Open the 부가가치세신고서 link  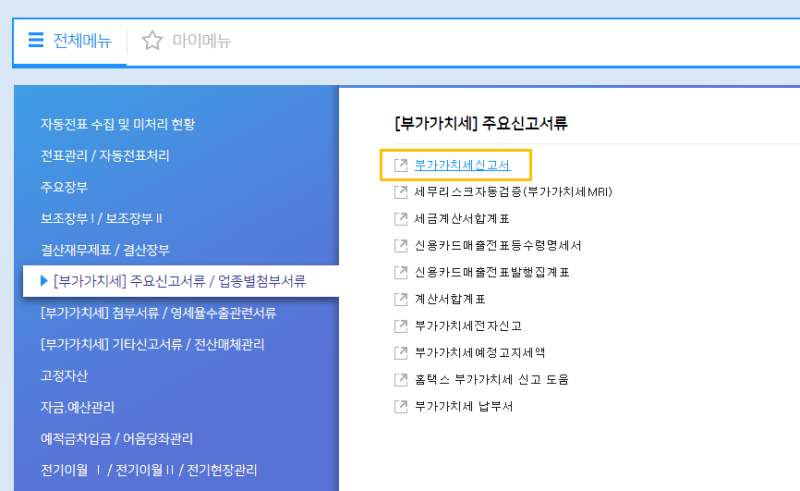pyautogui.click(x=462, y=165)
